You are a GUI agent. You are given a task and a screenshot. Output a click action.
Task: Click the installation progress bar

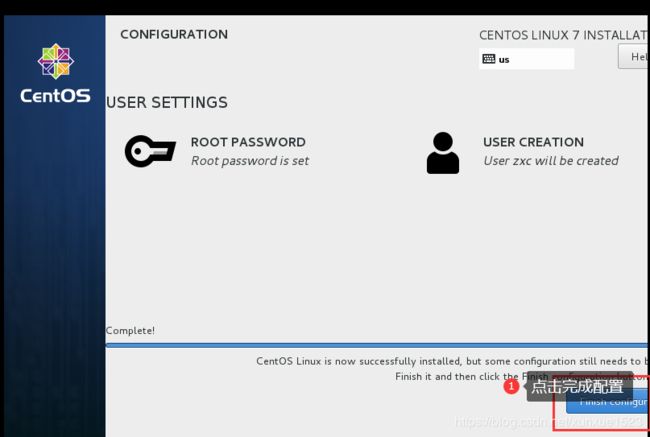point(376,345)
